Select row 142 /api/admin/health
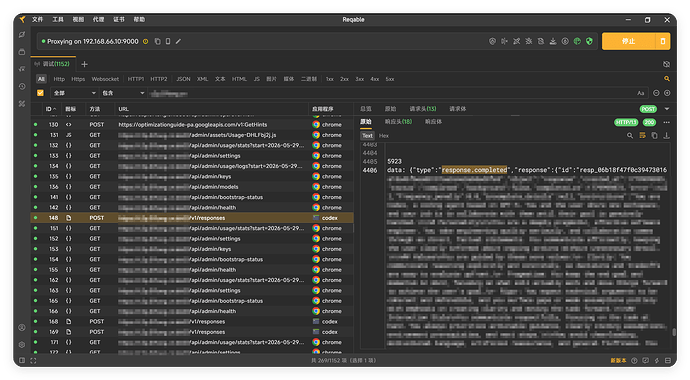690x380 pixels. 192,208
